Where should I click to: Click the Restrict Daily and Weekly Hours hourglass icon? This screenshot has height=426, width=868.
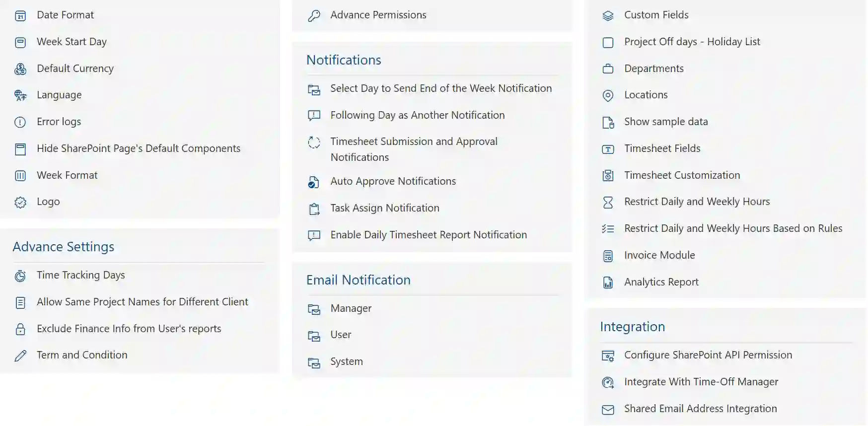pyautogui.click(x=608, y=202)
